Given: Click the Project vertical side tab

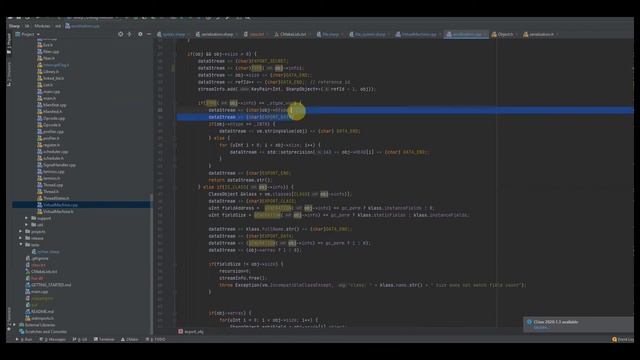Looking at the screenshot, I should [x=9, y=44].
